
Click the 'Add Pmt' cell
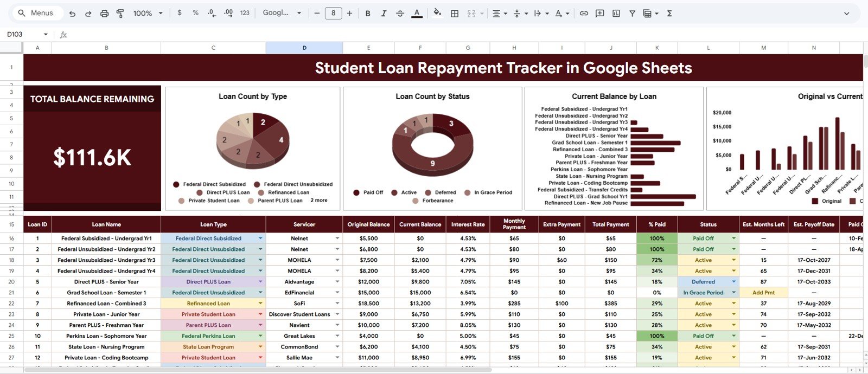pos(763,293)
